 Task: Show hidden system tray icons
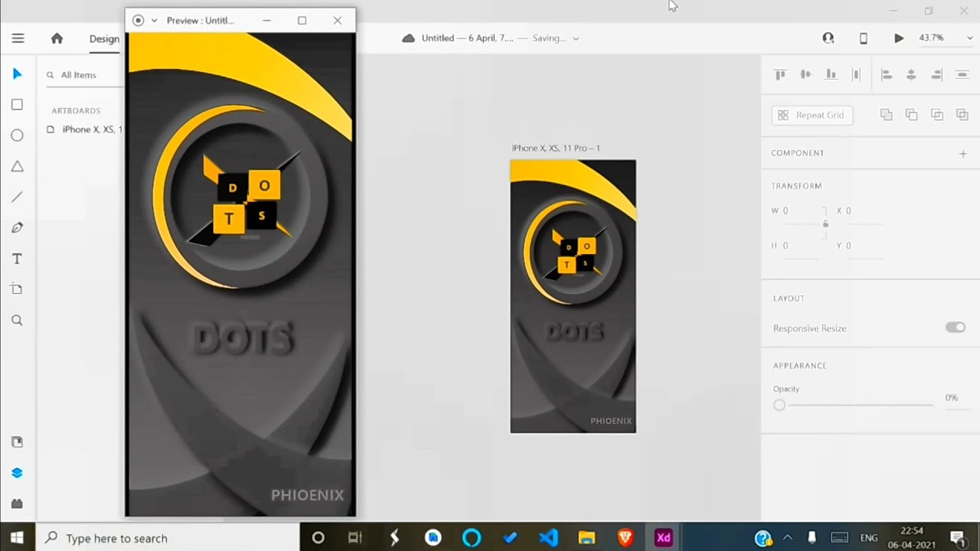(787, 538)
